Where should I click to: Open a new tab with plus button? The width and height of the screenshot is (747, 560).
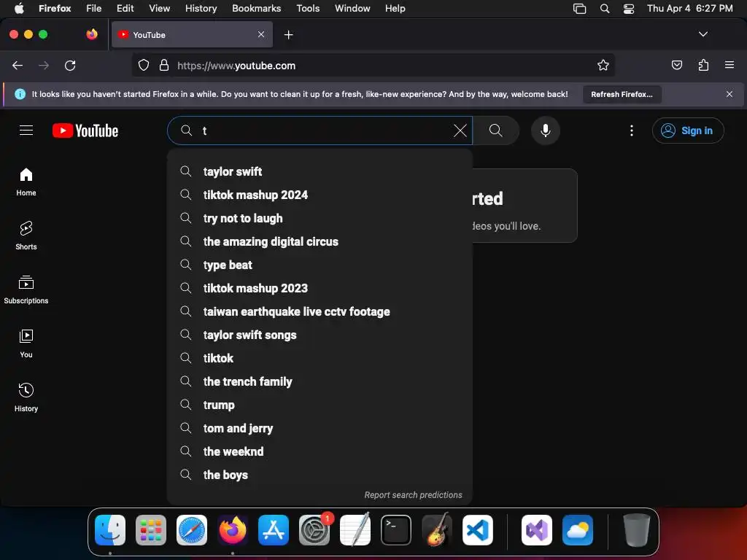click(x=288, y=35)
